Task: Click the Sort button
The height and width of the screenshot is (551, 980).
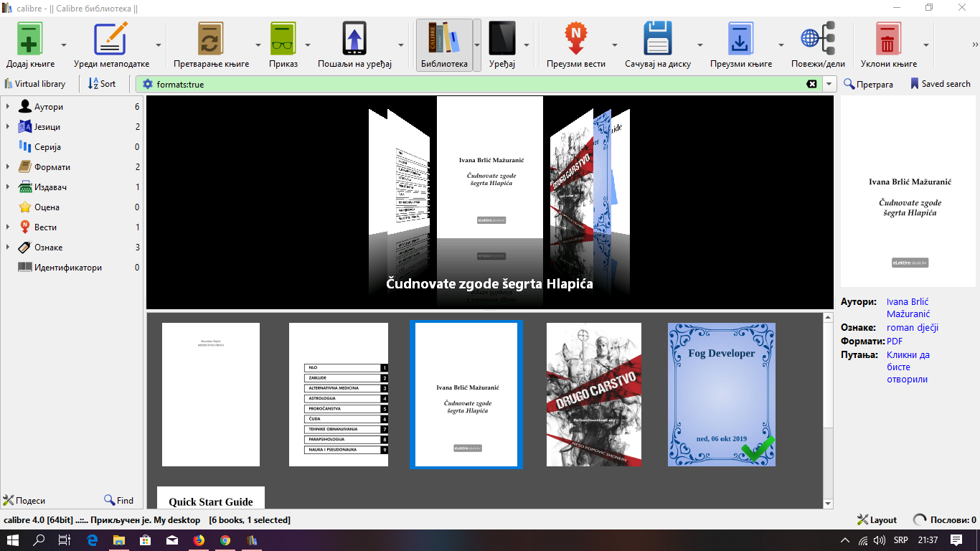Action: coord(101,84)
